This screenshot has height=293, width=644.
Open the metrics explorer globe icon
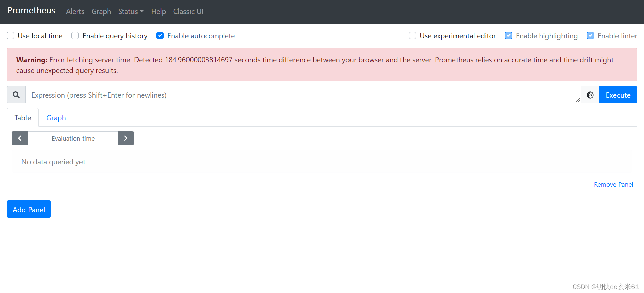click(590, 95)
